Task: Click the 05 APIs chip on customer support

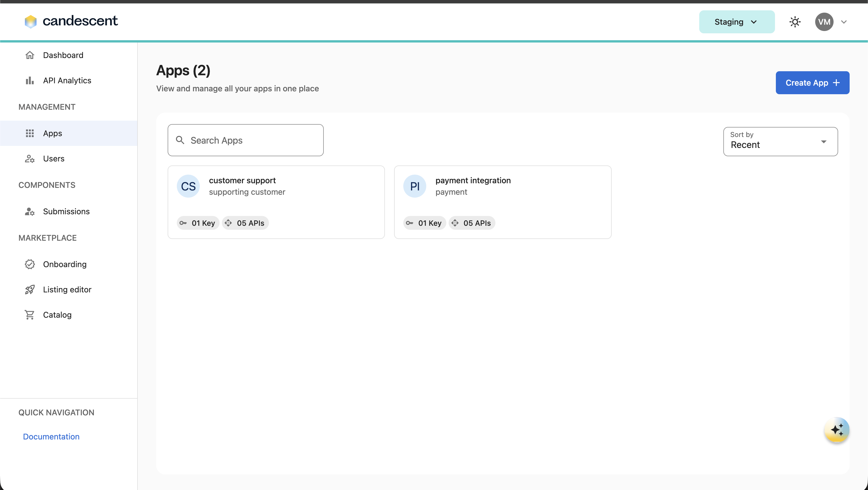Action: click(x=245, y=223)
